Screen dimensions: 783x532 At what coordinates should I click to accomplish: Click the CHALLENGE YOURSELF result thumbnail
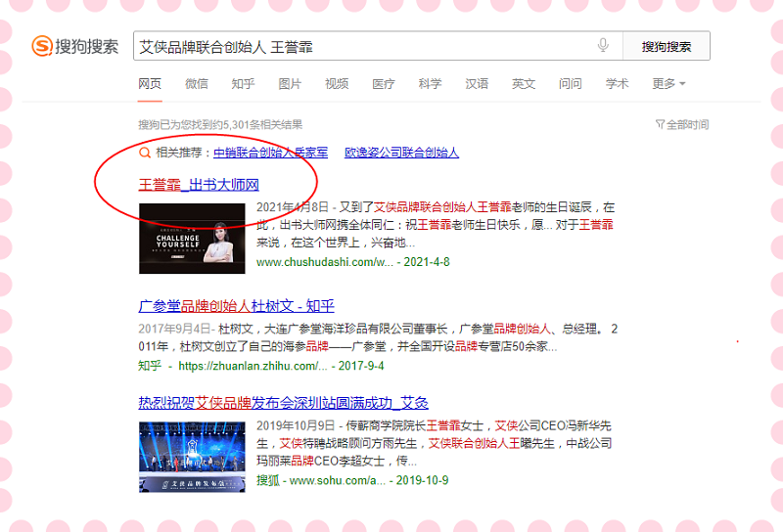click(192, 238)
